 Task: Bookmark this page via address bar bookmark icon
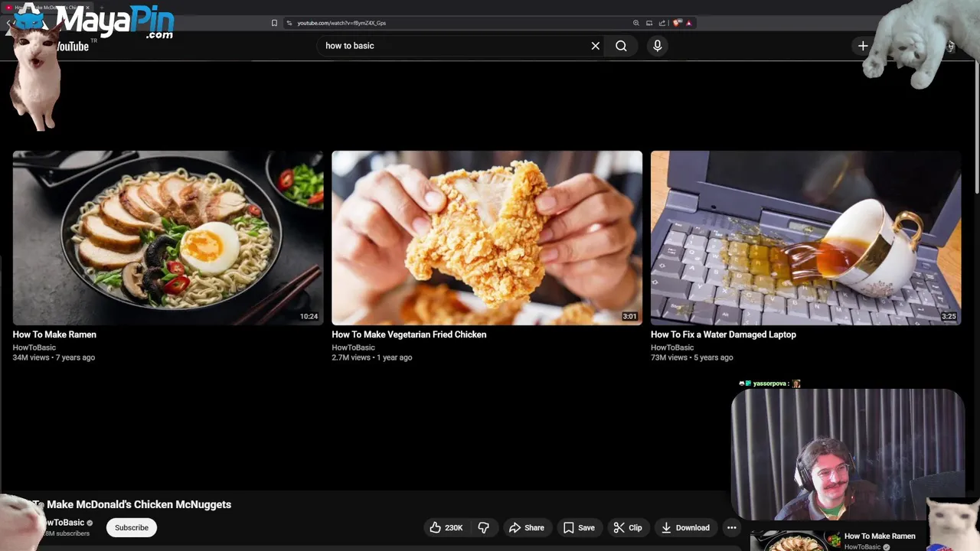[274, 23]
